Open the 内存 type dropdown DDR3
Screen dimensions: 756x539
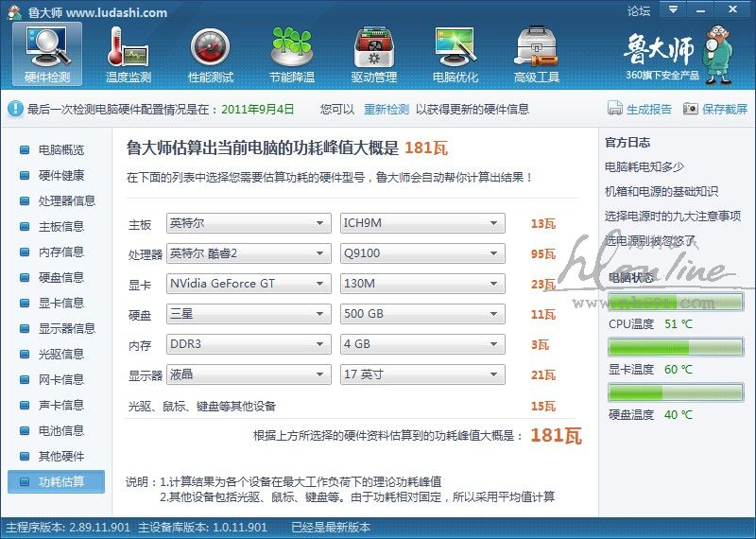coord(248,344)
